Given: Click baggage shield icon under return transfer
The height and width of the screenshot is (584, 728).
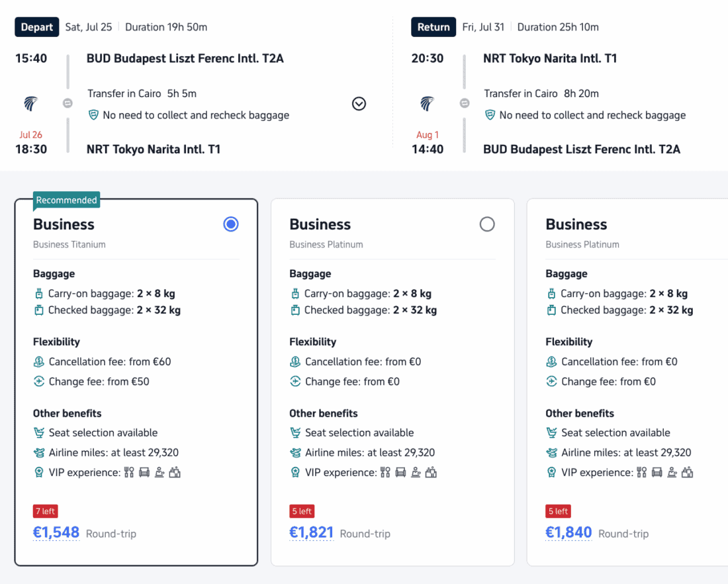Looking at the screenshot, I should pos(490,114).
